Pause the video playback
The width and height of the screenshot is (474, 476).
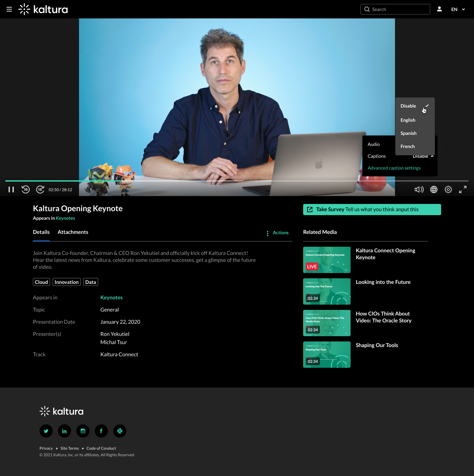[x=11, y=189]
